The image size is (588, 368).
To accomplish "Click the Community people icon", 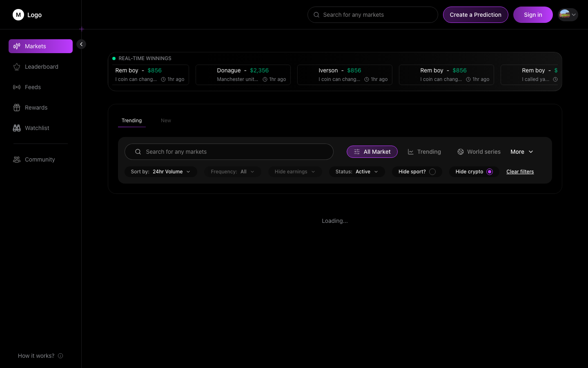I will (x=17, y=159).
